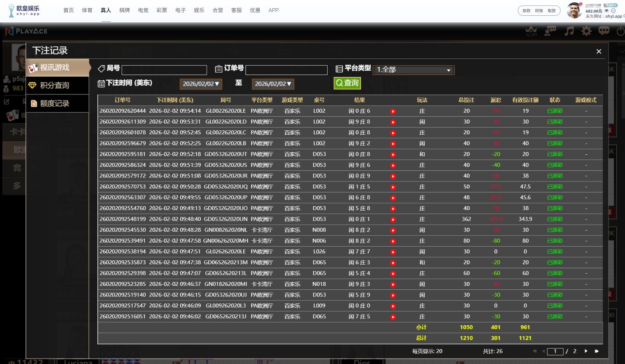Screen dimensions: 625x364
Task: Select 体育 in the top navigation
Action: (x=87, y=10)
